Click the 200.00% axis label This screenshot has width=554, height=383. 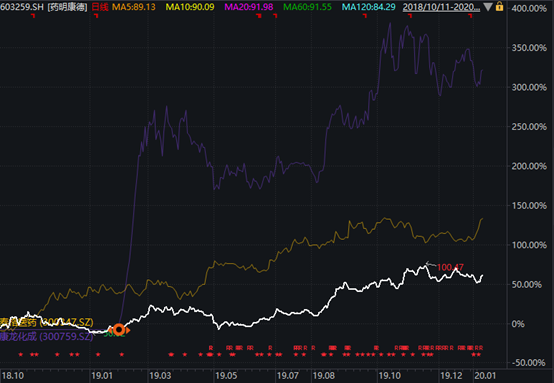tap(529, 166)
